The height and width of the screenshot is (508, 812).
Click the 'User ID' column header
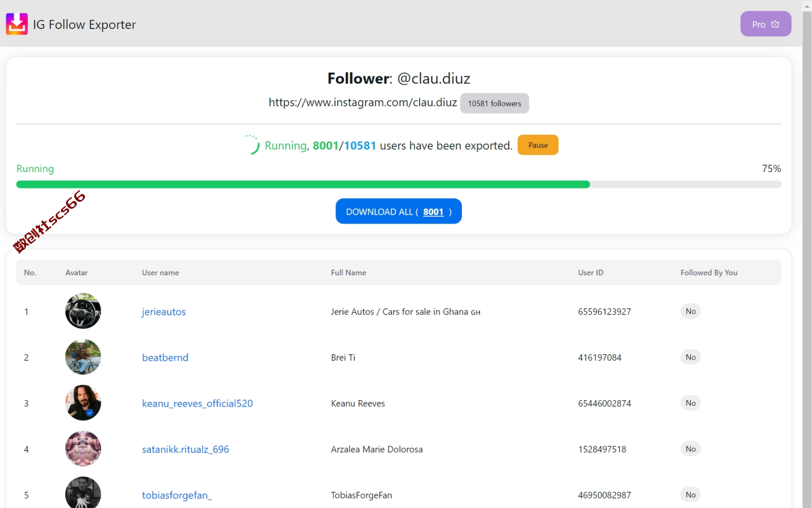click(x=591, y=272)
